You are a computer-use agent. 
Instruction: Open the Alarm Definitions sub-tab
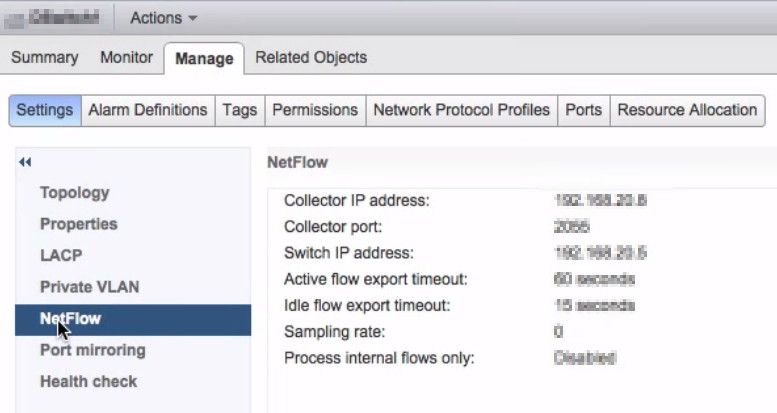147,110
